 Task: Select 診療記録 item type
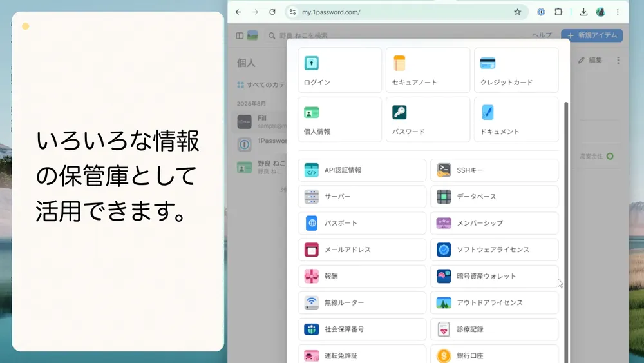point(495,329)
